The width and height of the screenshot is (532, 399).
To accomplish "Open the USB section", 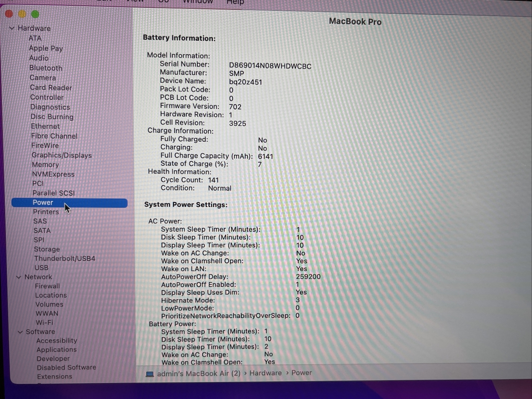I will (x=42, y=268).
